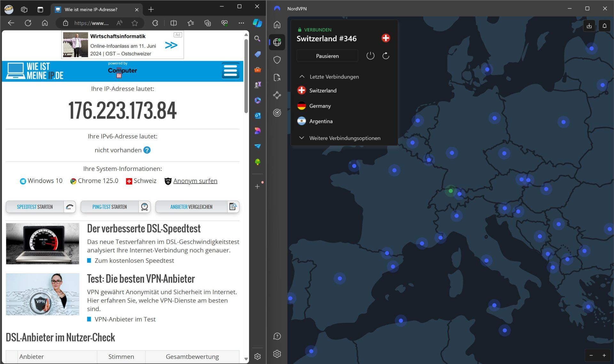Open file sharing icon in NordVPN sidebar
The height and width of the screenshot is (364, 614).
coord(277,77)
